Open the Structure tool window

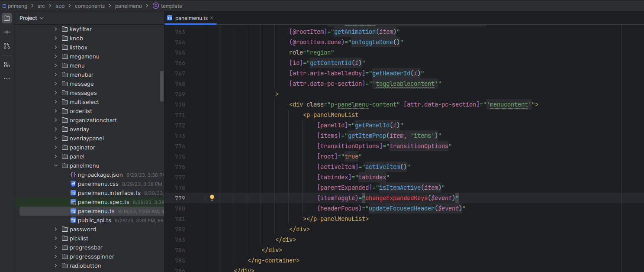[x=6, y=64]
